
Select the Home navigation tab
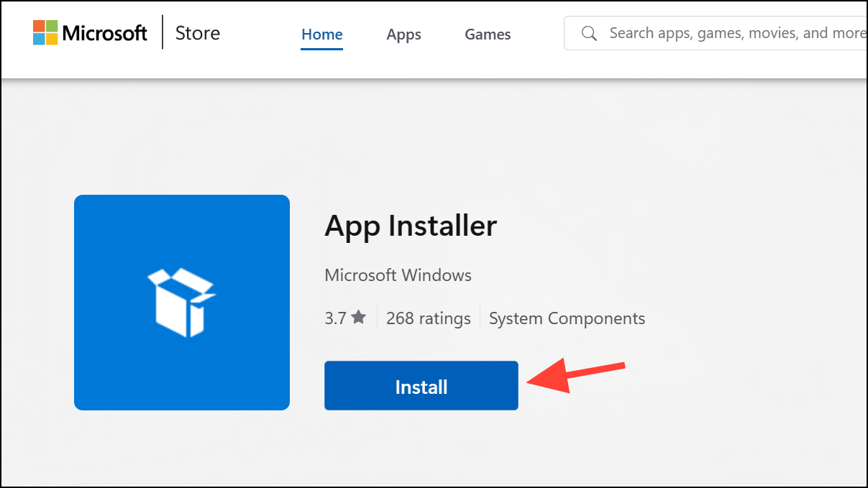coord(321,34)
